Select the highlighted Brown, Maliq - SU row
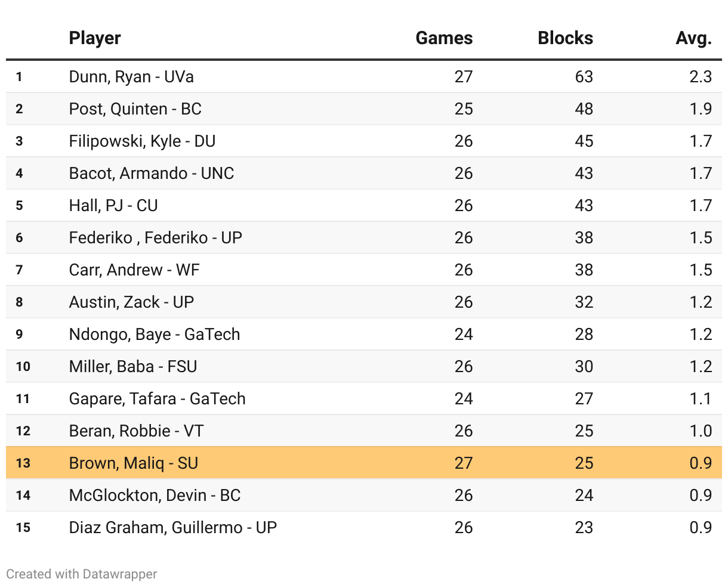The width and height of the screenshot is (728, 588). click(364, 463)
